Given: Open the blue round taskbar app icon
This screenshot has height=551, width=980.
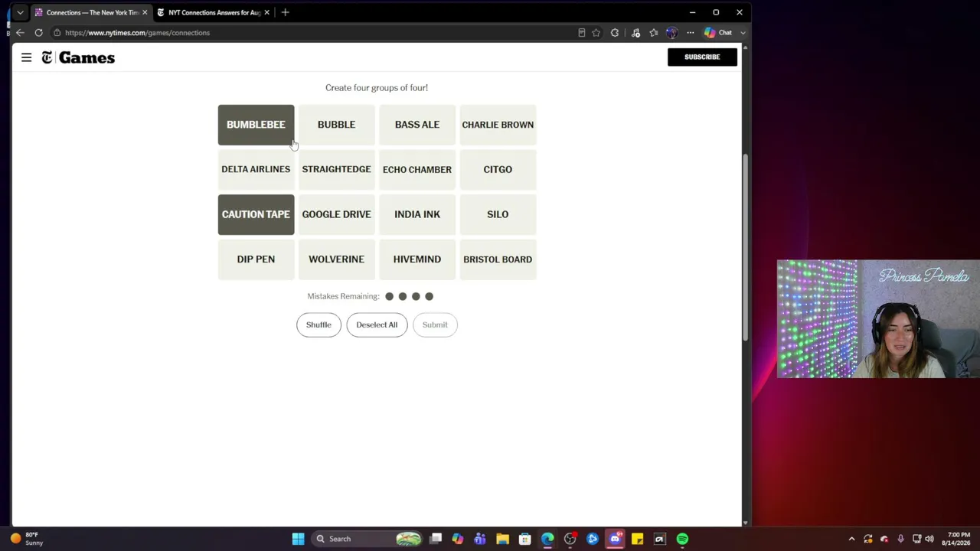Looking at the screenshot, I should [x=593, y=539].
